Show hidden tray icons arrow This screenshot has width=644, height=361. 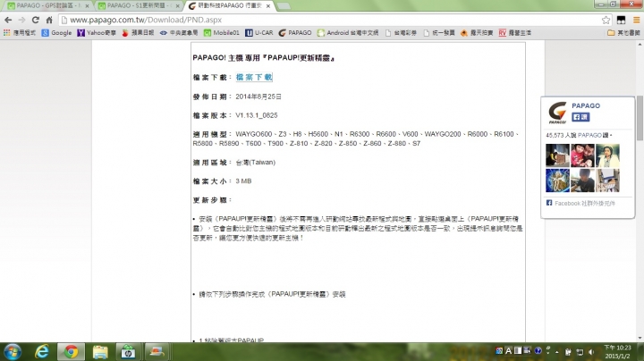[557, 352]
